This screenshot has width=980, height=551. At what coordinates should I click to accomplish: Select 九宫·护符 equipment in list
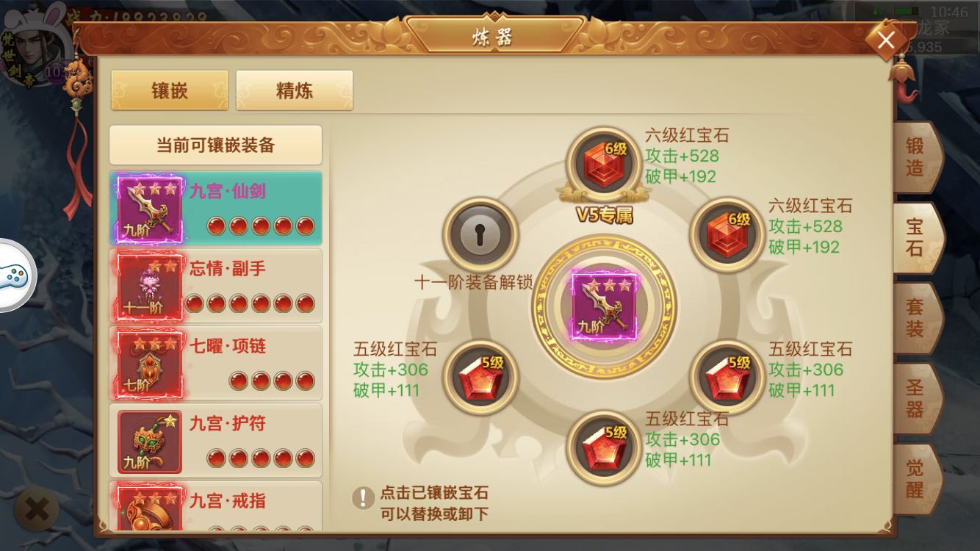216,440
